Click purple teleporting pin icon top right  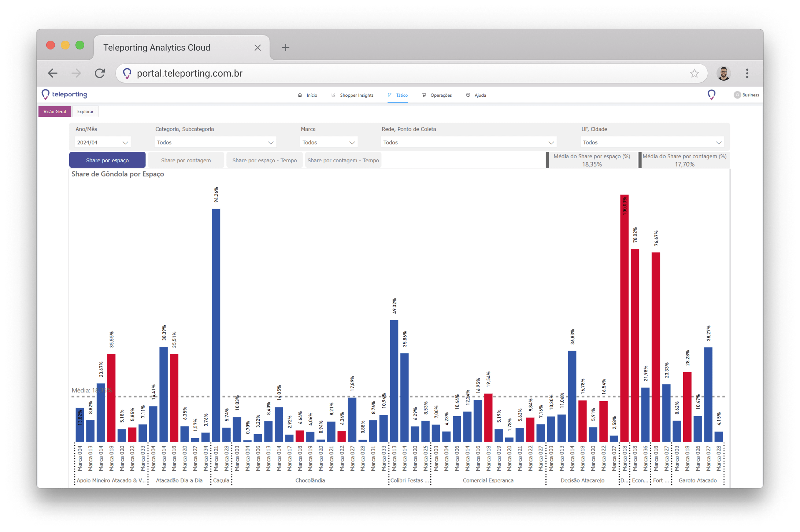[711, 95]
